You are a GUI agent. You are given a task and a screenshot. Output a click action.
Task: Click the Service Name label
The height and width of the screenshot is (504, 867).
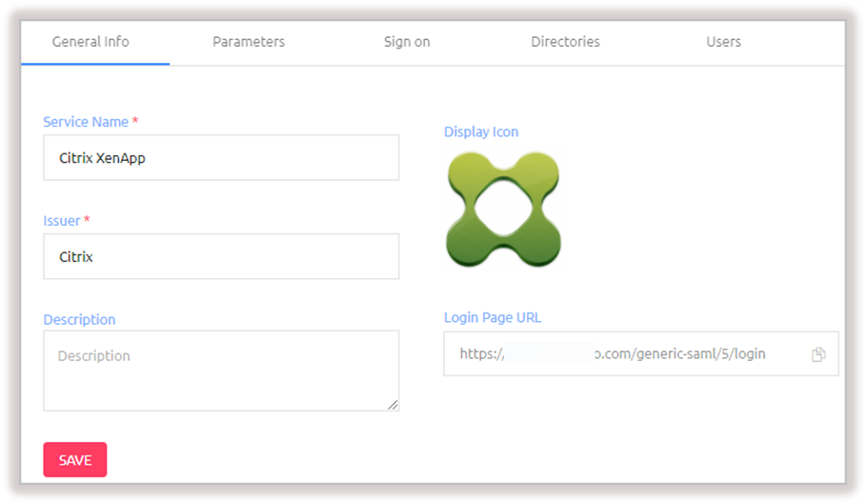coord(86,122)
